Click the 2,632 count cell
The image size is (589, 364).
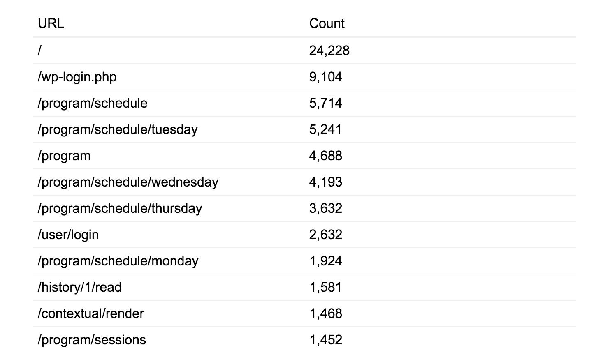click(325, 235)
